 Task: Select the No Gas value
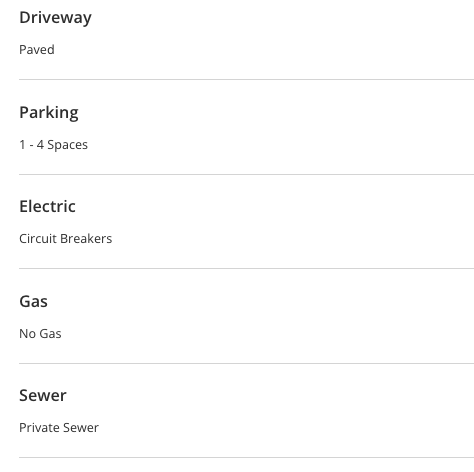40,334
